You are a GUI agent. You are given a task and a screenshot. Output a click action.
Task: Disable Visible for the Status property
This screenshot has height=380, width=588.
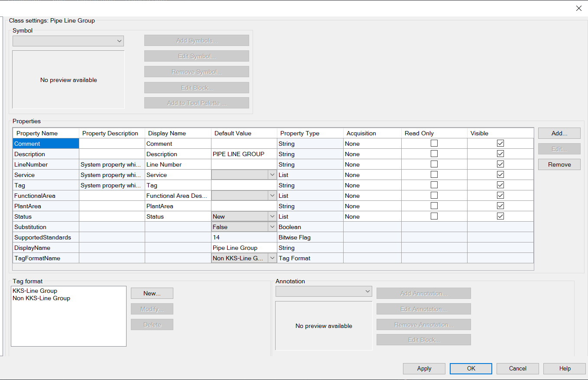(x=500, y=216)
